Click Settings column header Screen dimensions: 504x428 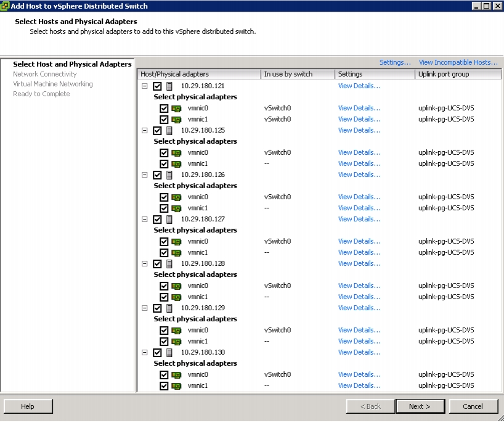pos(375,74)
